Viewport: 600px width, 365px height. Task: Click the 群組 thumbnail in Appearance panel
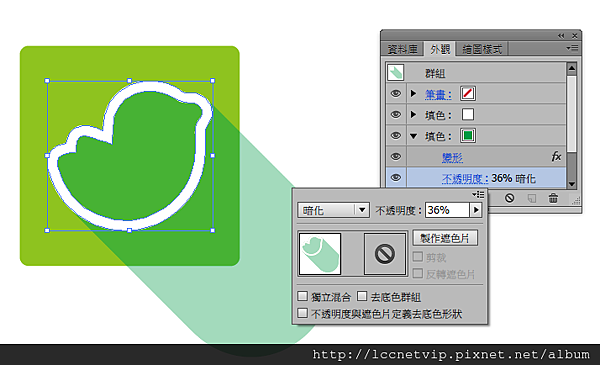pyautogui.click(x=396, y=72)
